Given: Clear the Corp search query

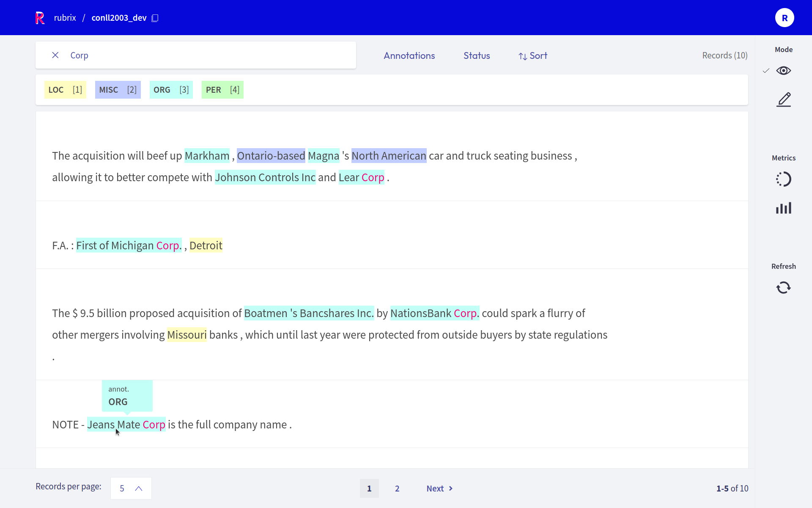Looking at the screenshot, I should click(55, 55).
